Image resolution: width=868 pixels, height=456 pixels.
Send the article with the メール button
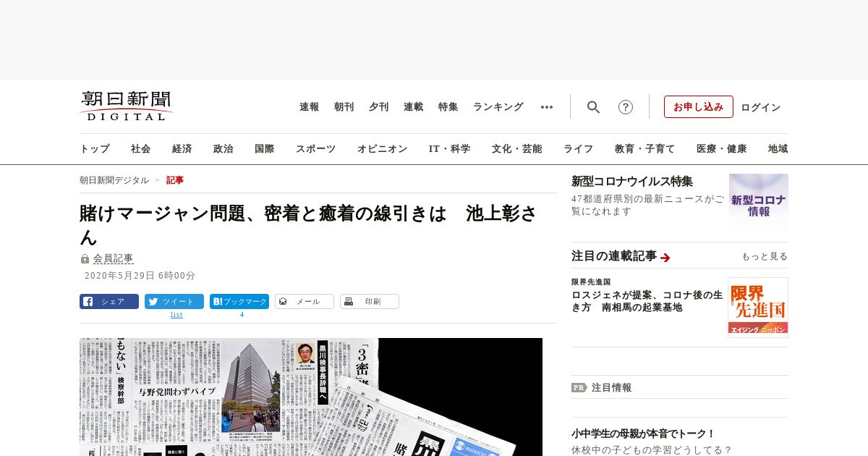point(305,302)
